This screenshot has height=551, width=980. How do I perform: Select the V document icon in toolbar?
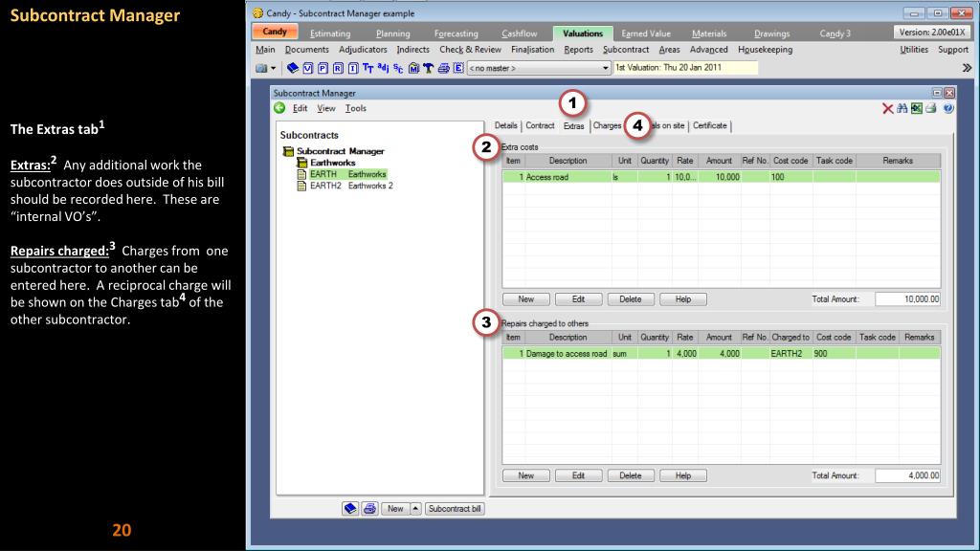click(307, 68)
